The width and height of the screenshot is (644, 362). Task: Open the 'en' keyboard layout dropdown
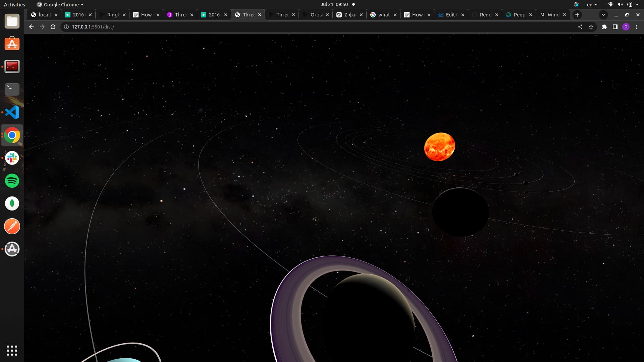[592, 4]
